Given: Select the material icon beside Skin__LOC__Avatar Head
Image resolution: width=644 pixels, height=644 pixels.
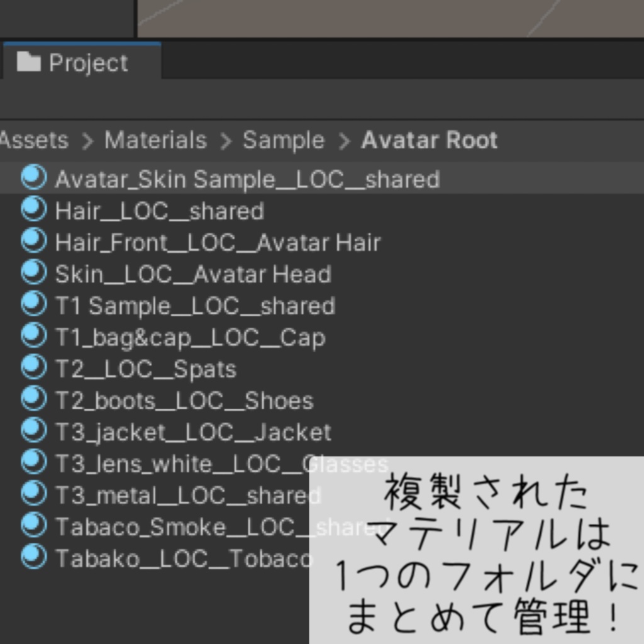Looking at the screenshot, I should (33, 274).
